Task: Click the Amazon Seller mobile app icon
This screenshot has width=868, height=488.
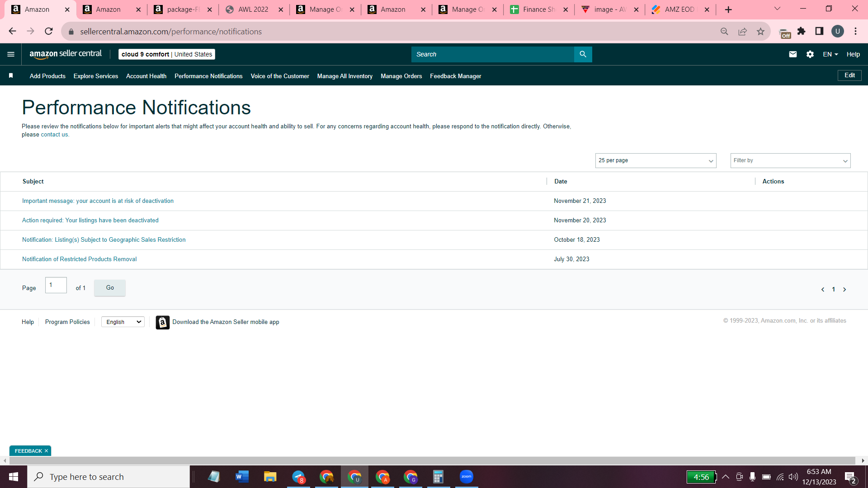Action: point(163,322)
